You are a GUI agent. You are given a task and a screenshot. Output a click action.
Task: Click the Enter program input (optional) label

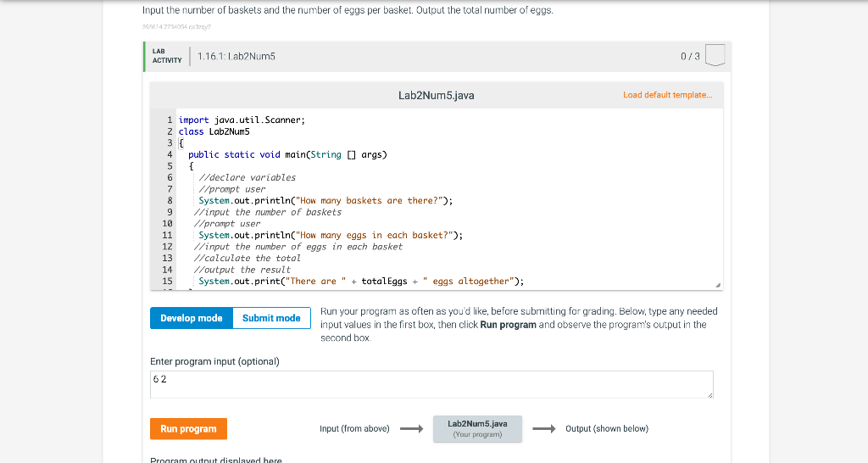(x=214, y=361)
